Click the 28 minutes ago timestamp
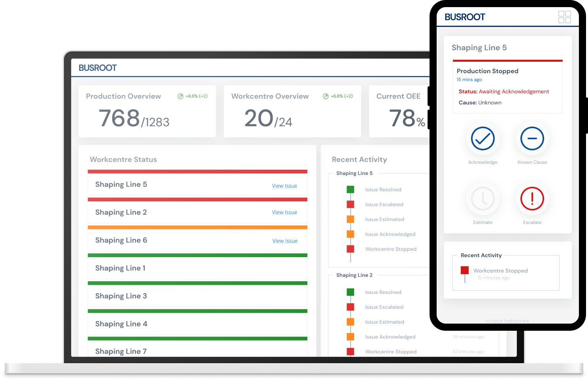This screenshot has width=588, height=379. pos(468,337)
